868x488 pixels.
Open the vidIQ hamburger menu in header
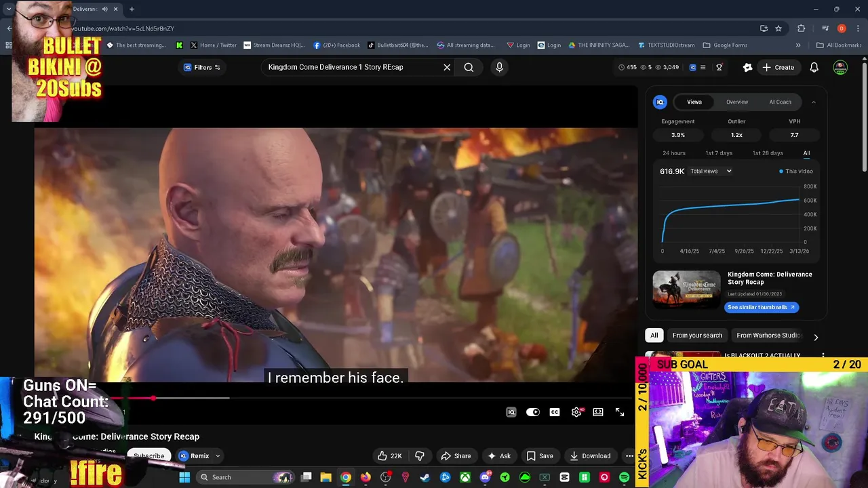pos(703,67)
